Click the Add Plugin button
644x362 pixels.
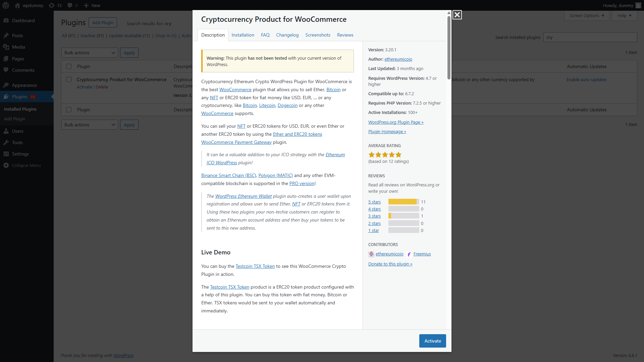(103, 22)
